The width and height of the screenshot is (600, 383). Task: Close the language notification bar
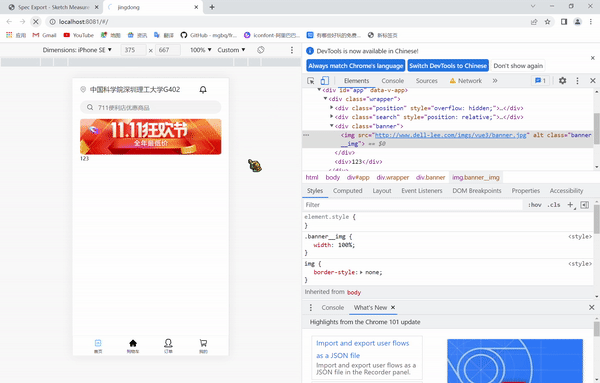coord(593,58)
